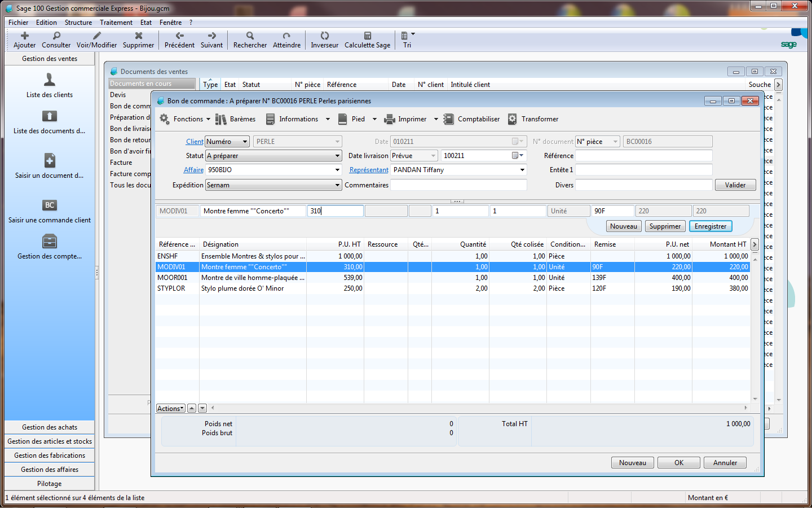Click the Consulter magnifier icon
The width and height of the screenshot is (812, 508).
click(x=56, y=36)
